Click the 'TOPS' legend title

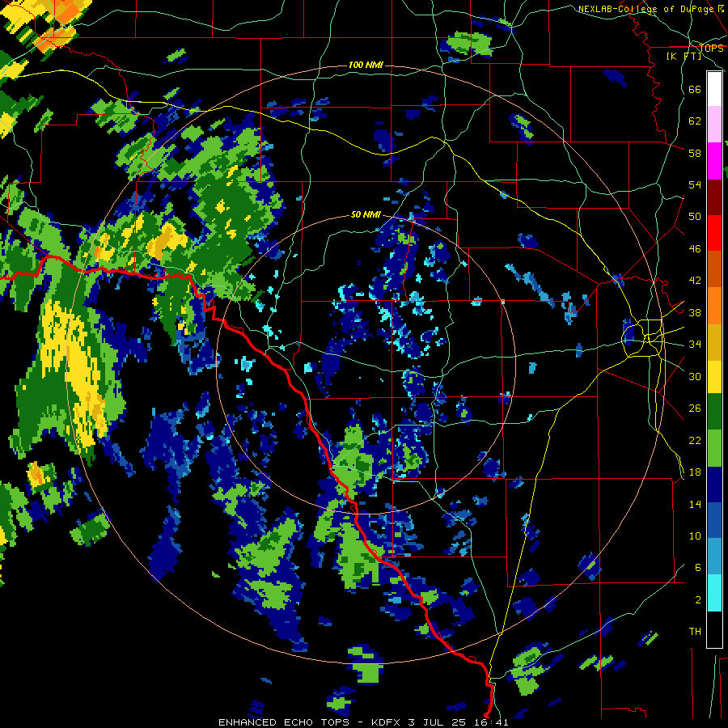point(711,48)
